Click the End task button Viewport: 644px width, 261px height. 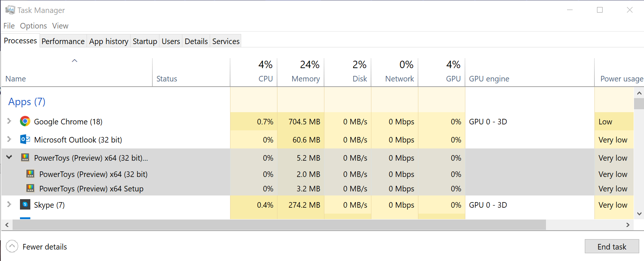pyautogui.click(x=611, y=246)
